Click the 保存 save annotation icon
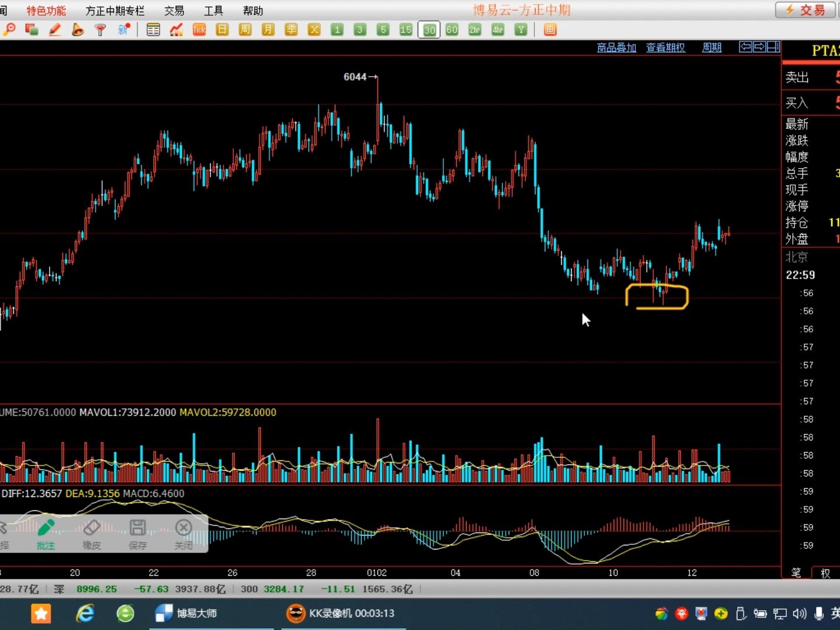This screenshot has width=840, height=630. [x=138, y=534]
